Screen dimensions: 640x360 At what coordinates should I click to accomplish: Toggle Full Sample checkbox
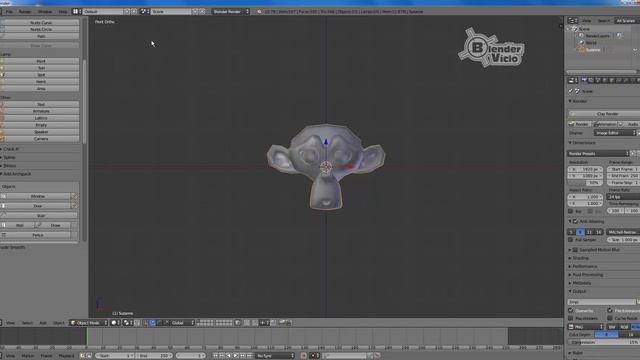coord(571,240)
